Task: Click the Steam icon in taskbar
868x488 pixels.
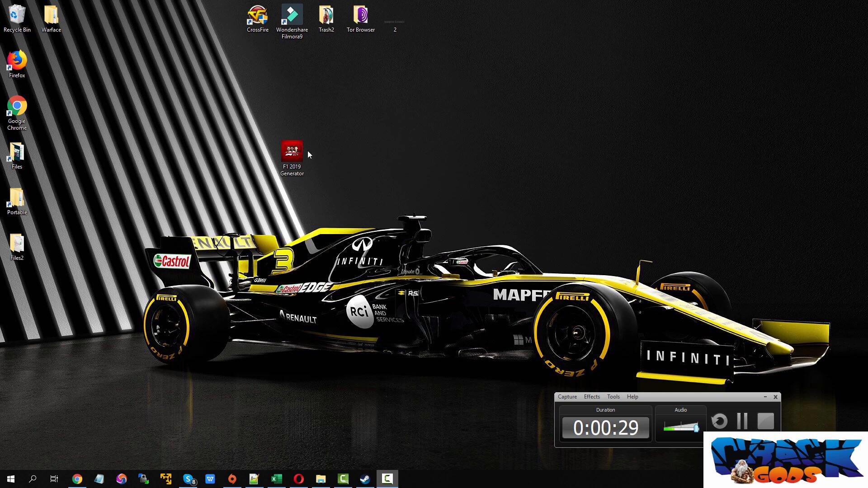Action: pyautogui.click(x=365, y=479)
